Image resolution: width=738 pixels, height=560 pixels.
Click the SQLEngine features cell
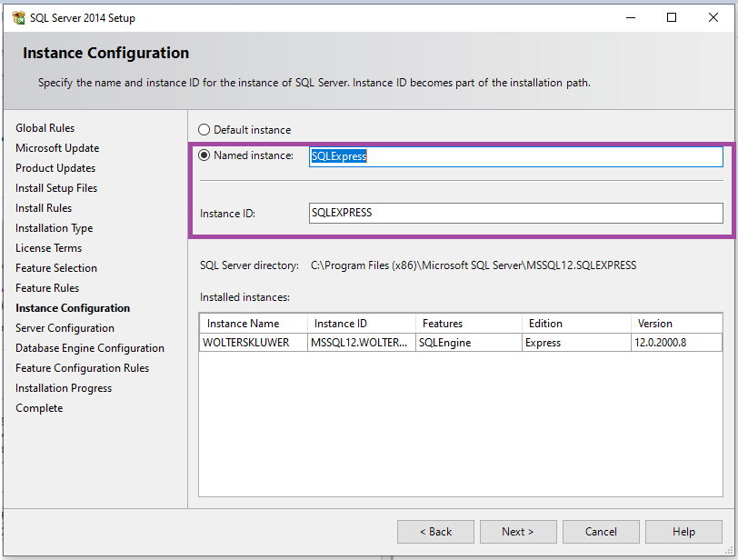(x=469, y=343)
